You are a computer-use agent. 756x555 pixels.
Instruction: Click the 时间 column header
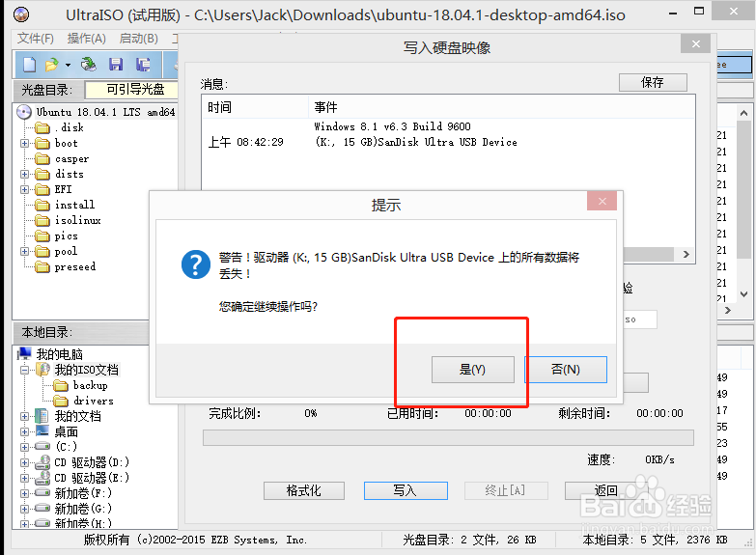coord(256,107)
